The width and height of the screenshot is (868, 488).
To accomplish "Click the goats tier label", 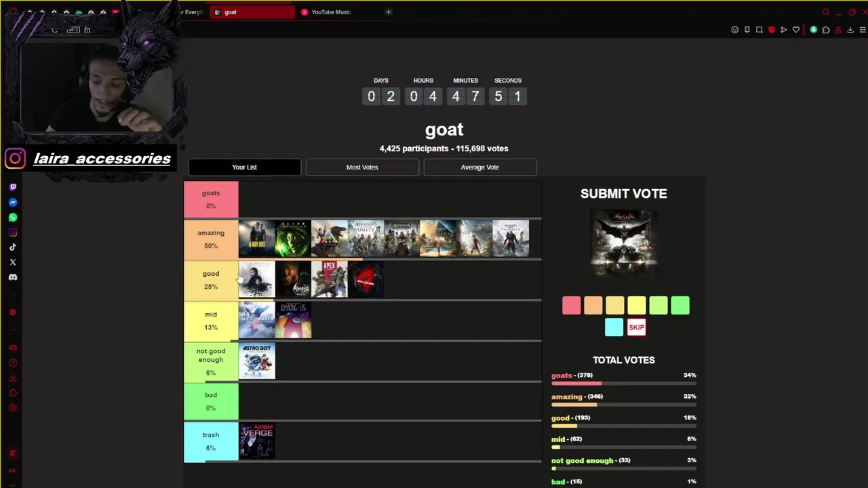I will click(x=211, y=199).
